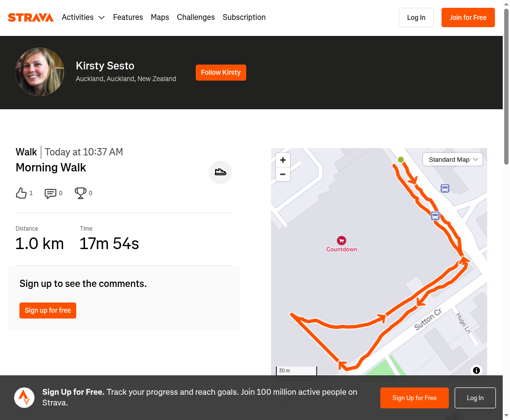The image size is (510, 420).
Task: Open the Standard Map style dropdown
Action: 453,160
